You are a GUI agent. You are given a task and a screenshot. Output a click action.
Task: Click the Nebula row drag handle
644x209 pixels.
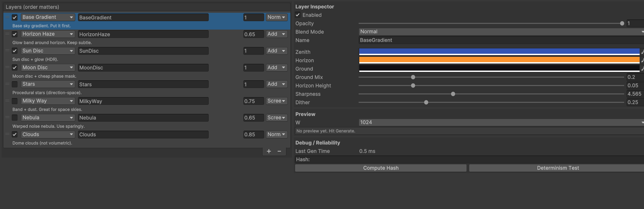[x=7, y=118]
